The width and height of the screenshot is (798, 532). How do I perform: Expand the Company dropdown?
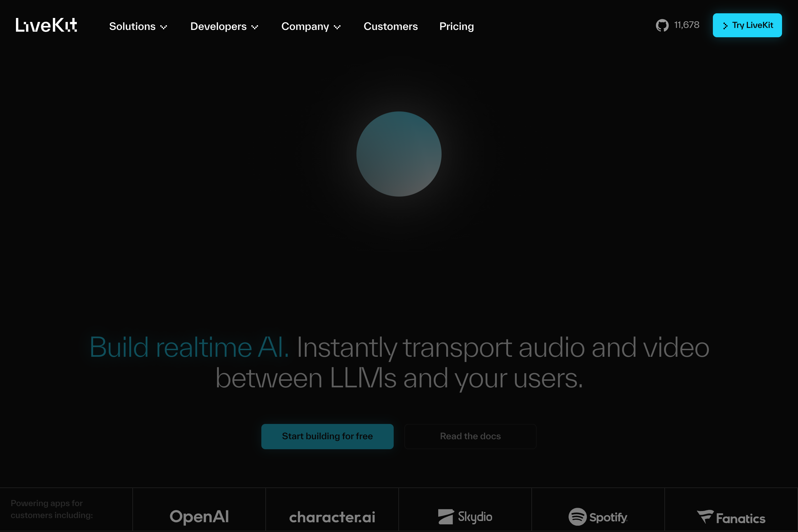point(305,27)
